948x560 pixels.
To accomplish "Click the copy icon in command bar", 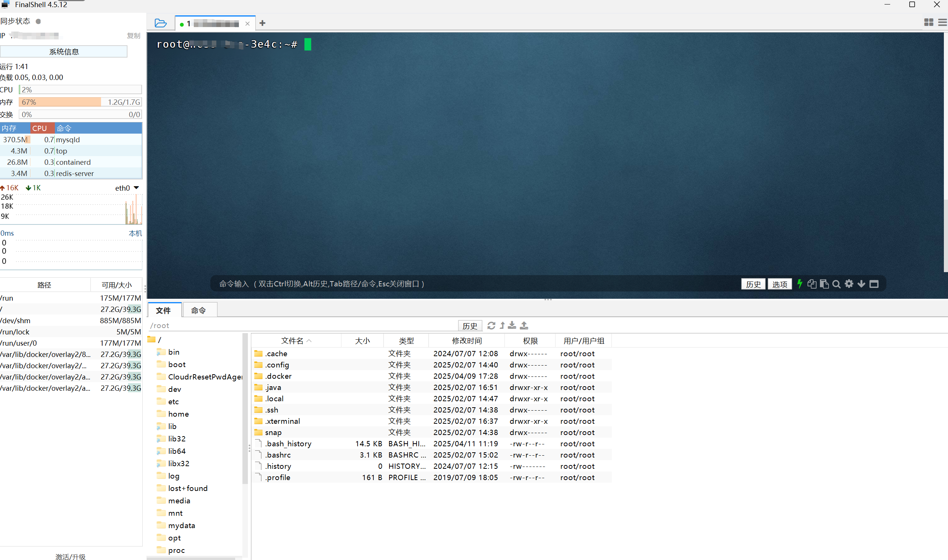I will [811, 284].
